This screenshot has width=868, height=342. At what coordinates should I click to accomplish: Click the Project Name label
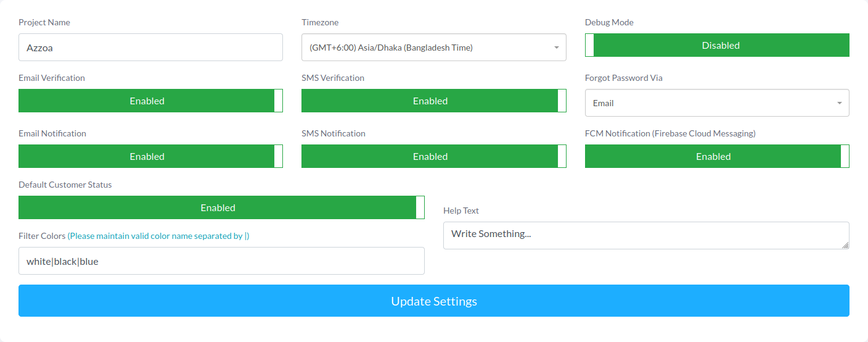point(44,22)
